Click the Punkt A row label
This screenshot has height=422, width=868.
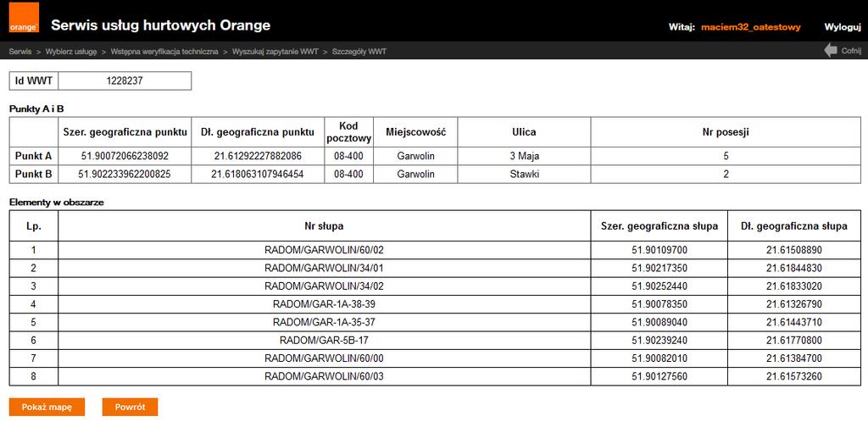click(34, 156)
